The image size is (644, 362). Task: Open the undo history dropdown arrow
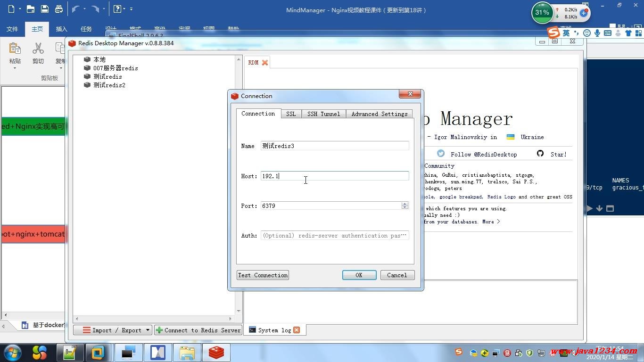[84, 9]
